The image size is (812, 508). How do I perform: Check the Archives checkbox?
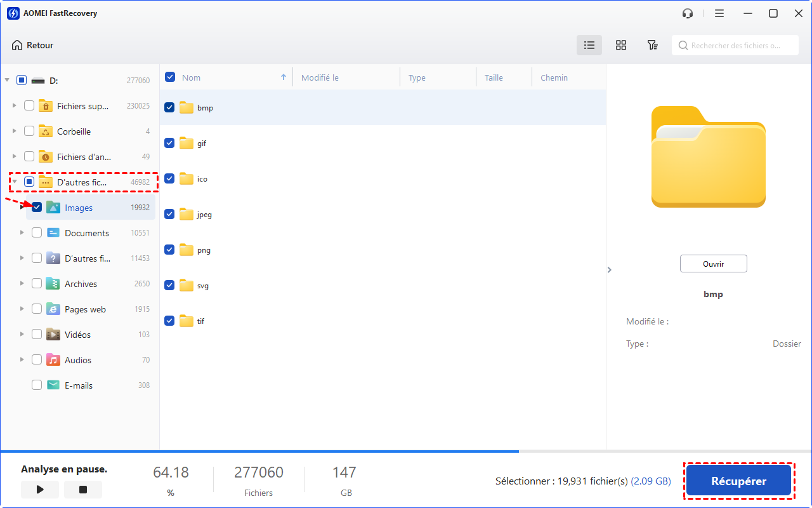coord(37,284)
